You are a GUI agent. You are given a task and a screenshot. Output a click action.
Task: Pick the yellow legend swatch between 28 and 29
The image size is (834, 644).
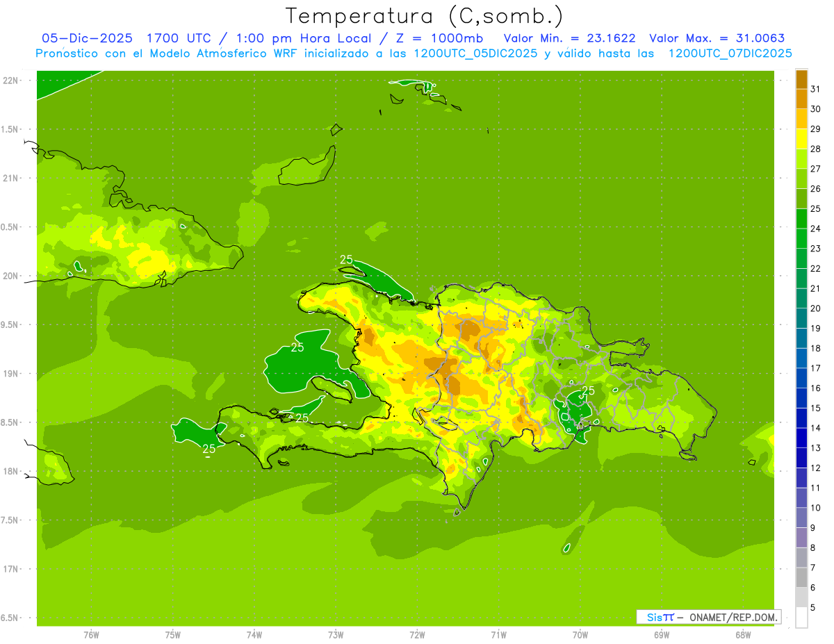(x=801, y=138)
